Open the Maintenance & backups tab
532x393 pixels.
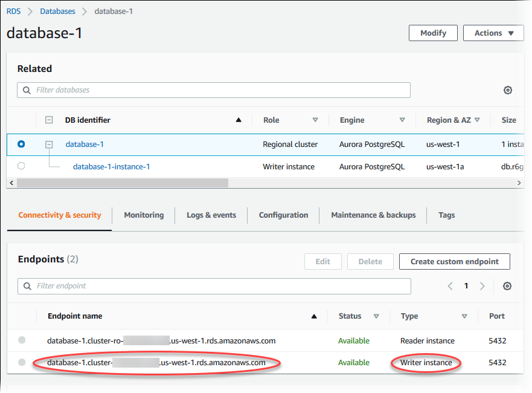point(373,215)
